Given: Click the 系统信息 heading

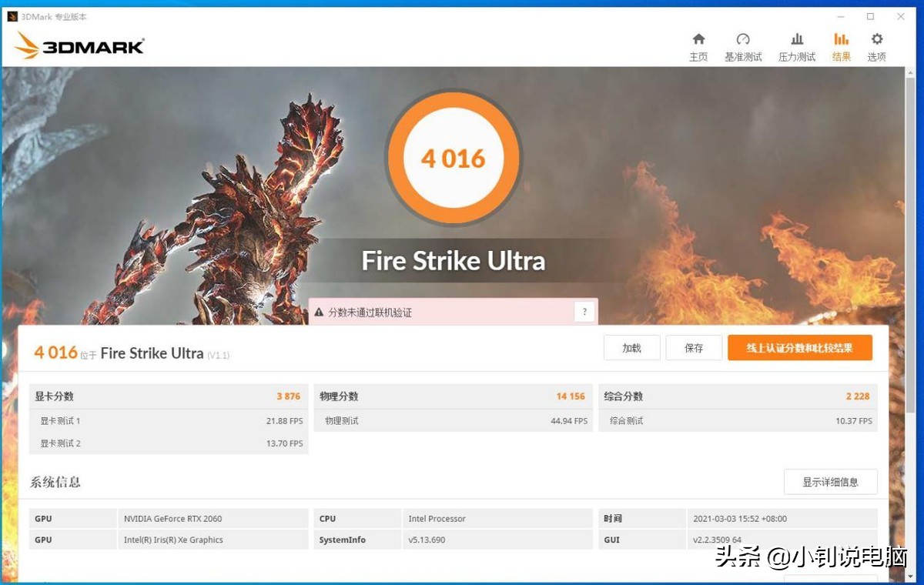Looking at the screenshot, I should [x=55, y=483].
